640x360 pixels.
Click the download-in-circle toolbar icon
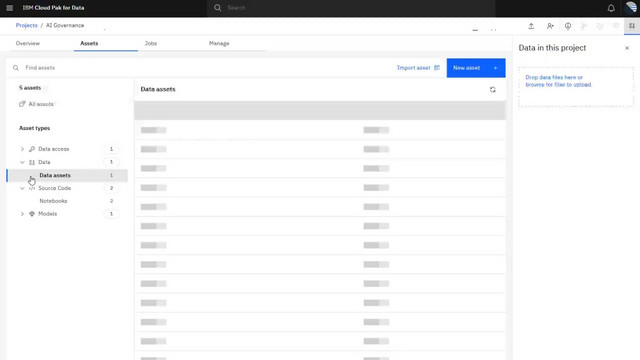(x=568, y=26)
